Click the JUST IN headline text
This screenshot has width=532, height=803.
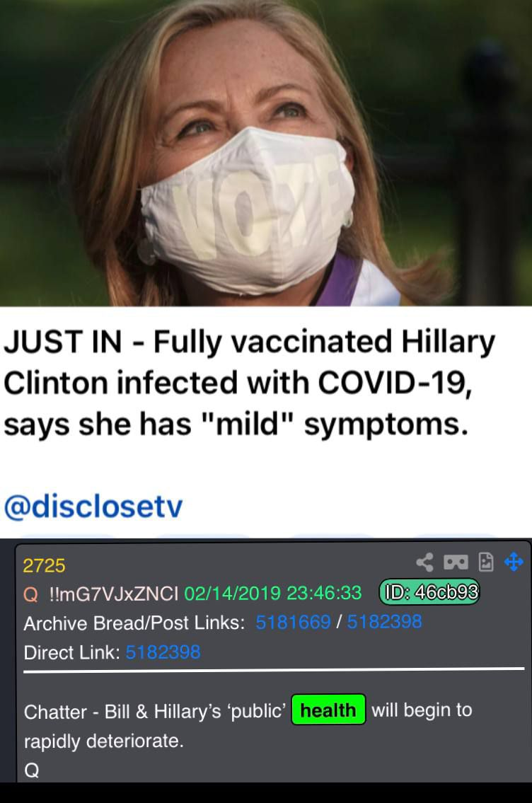point(249,383)
